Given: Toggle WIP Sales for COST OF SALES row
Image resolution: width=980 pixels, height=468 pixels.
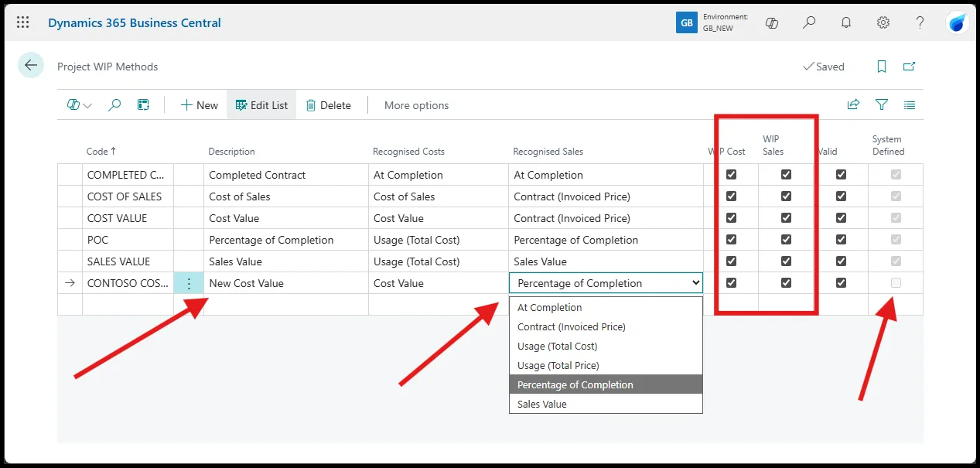Looking at the screenshot, I should click(786, 196).
